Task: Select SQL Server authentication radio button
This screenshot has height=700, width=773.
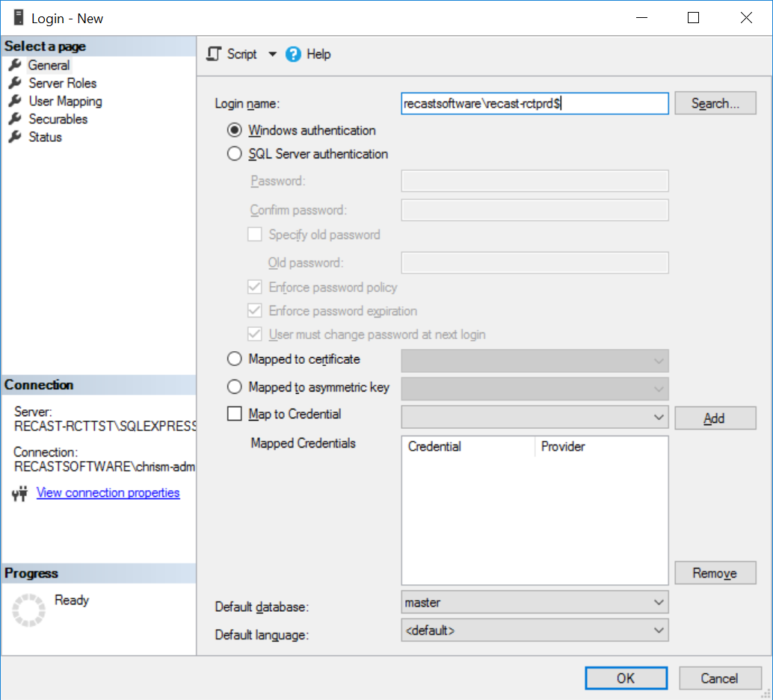Action: pos(234,154)
